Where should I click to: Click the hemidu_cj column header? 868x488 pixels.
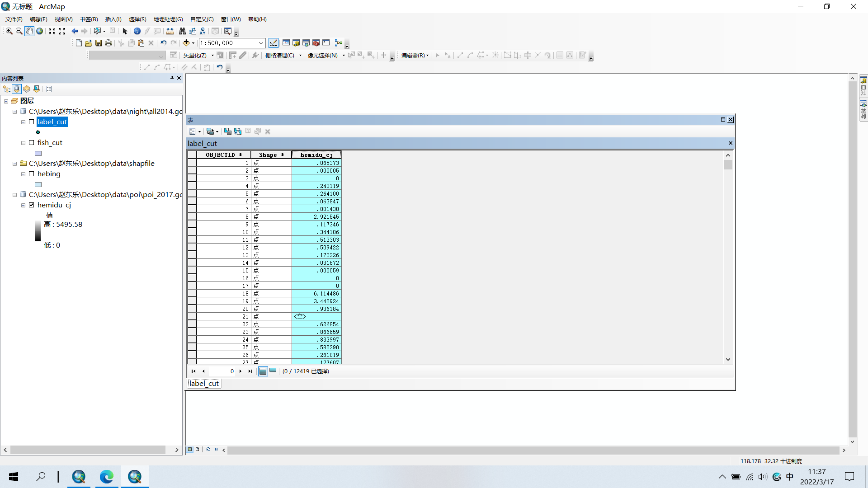(316, 155)
